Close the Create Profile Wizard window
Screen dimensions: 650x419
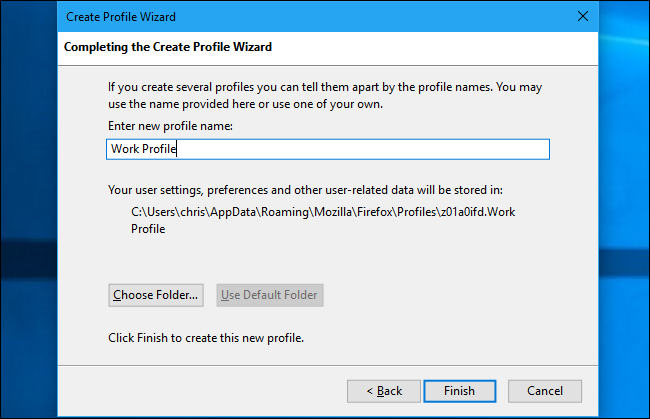[x=582, y=16]
